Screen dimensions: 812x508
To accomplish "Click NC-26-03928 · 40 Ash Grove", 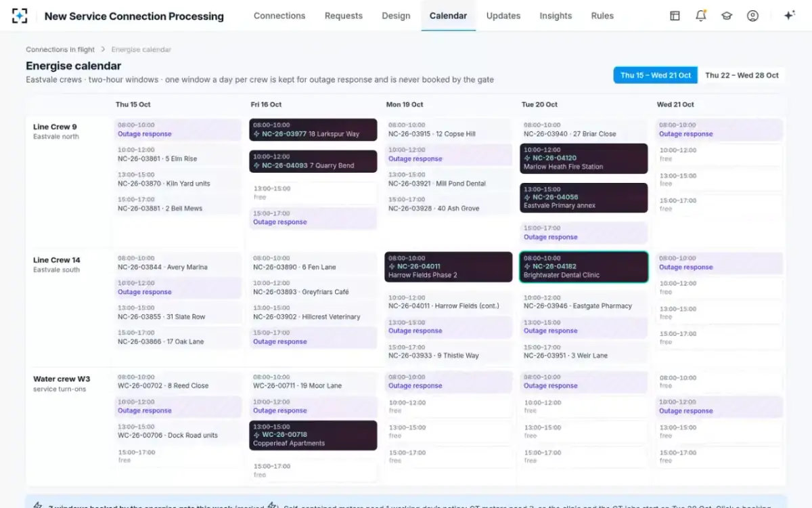I will click(x=449, y=204).
